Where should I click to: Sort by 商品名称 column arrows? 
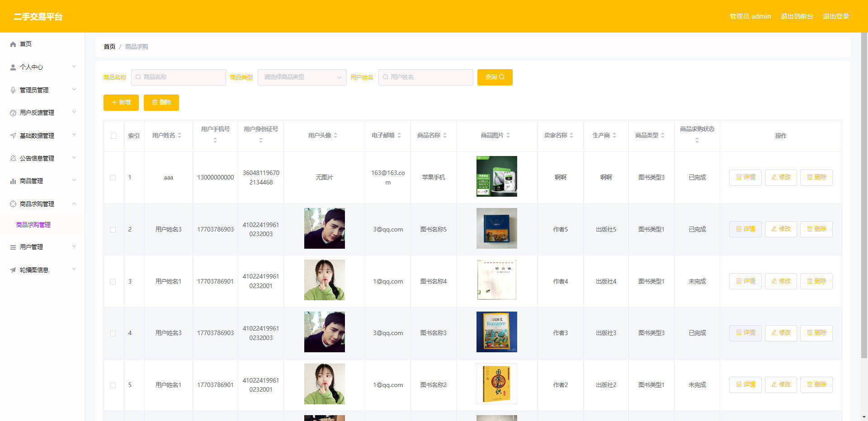445,135
